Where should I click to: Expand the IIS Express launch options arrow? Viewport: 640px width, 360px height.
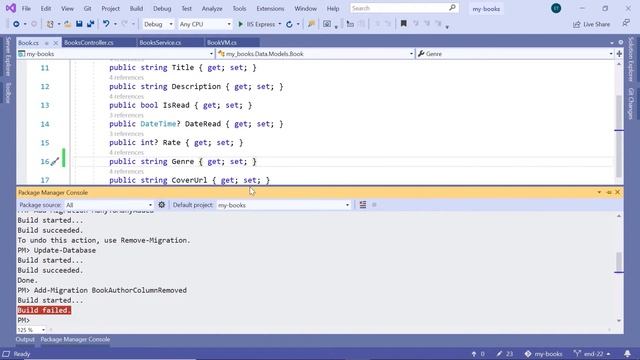tap(280, 24)
